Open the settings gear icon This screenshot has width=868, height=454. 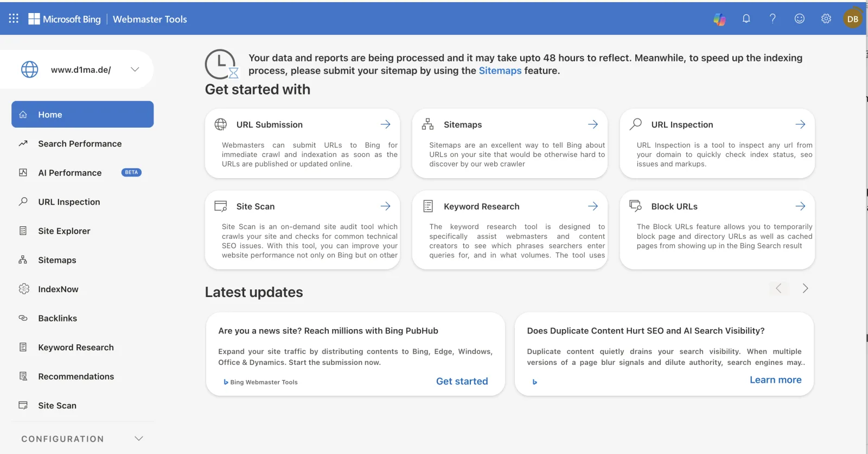pyautogui.click(x=826, y=18)
